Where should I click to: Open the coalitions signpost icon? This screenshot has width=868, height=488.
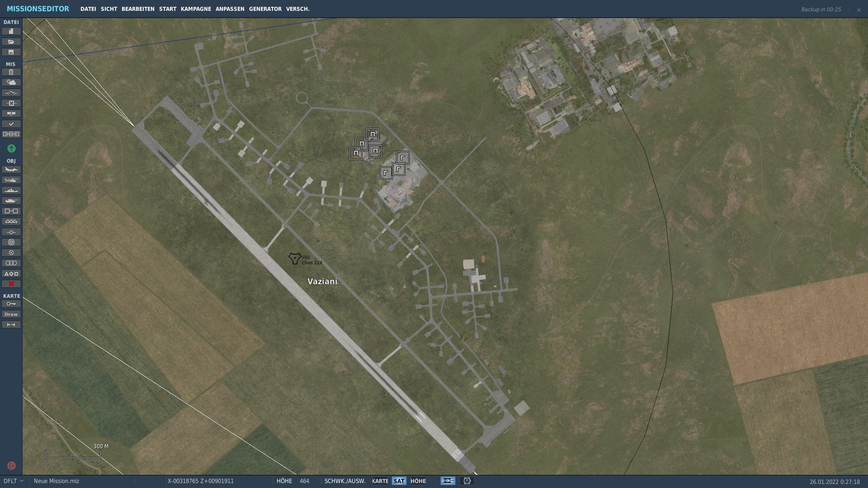tap(11, 114)
